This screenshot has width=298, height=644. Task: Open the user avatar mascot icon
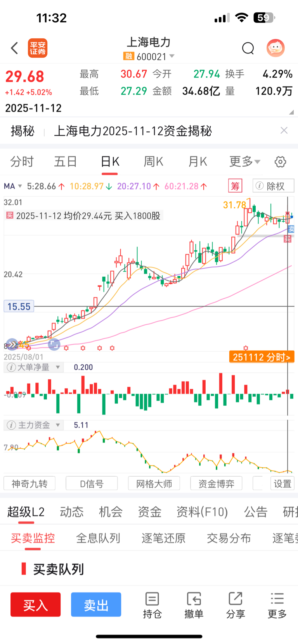click(275, 48)
